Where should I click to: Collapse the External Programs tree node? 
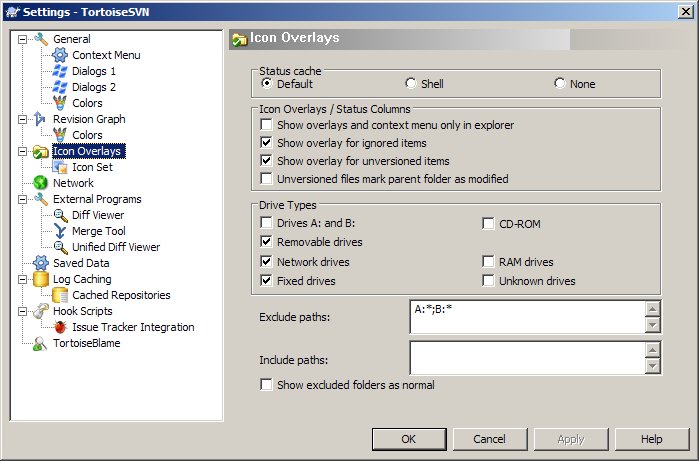pos(22,199)
